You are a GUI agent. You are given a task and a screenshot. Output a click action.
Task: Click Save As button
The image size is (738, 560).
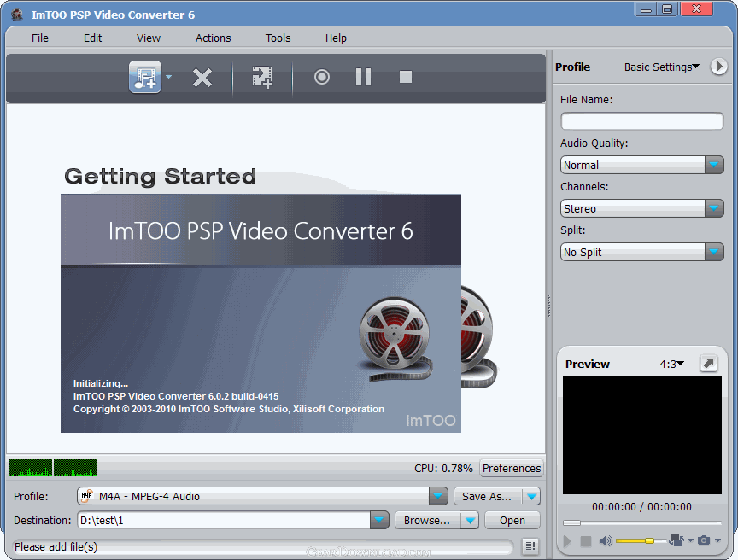pyautogui.click(x=488, y=497)
